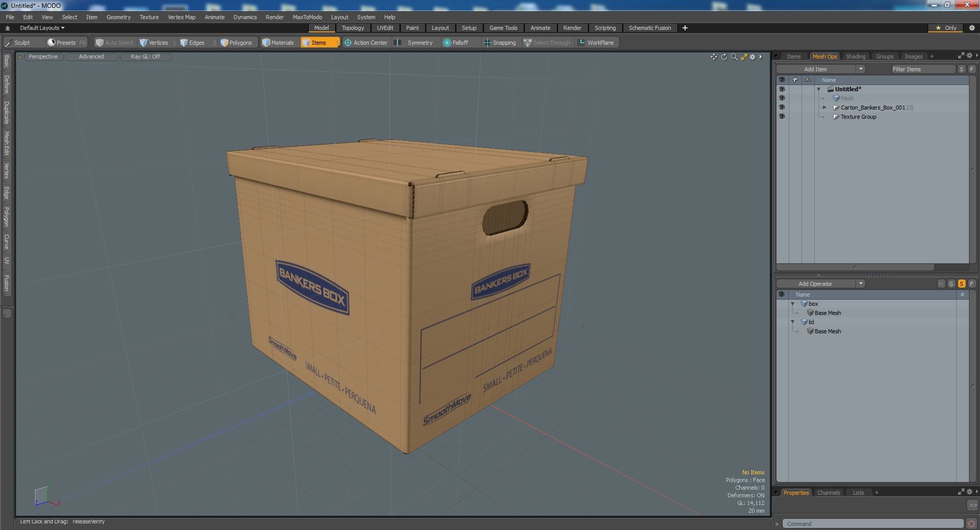Open the MaxToModo menu
Screen dimensions: 980x530
pyautogui.click(x=307, y=17)
